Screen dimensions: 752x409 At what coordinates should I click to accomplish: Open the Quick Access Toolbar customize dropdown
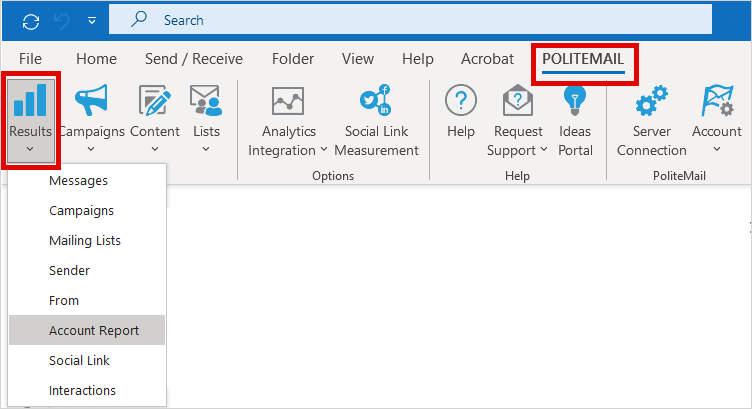[92, 21]
